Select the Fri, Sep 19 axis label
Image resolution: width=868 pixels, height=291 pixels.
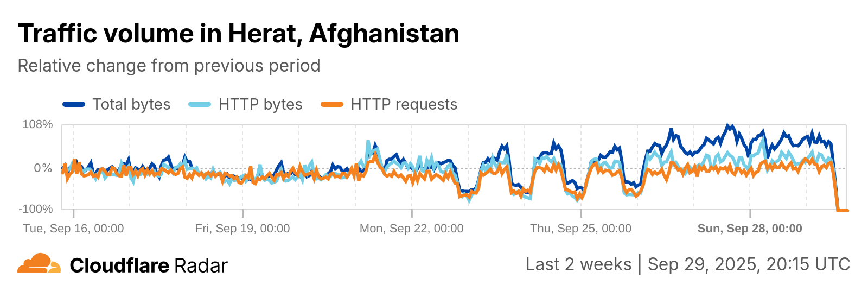tap(242, 229)
